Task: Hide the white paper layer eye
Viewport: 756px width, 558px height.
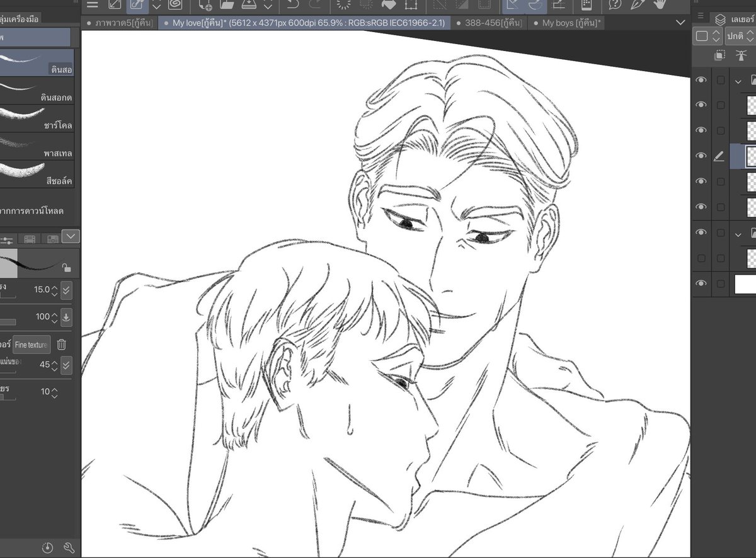Action: (x=701, y=283)
